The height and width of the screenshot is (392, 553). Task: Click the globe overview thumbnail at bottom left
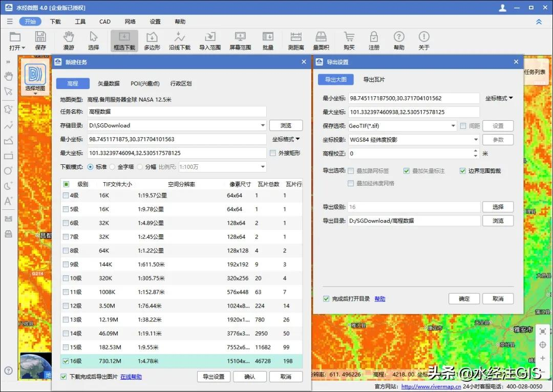[36, 366]
